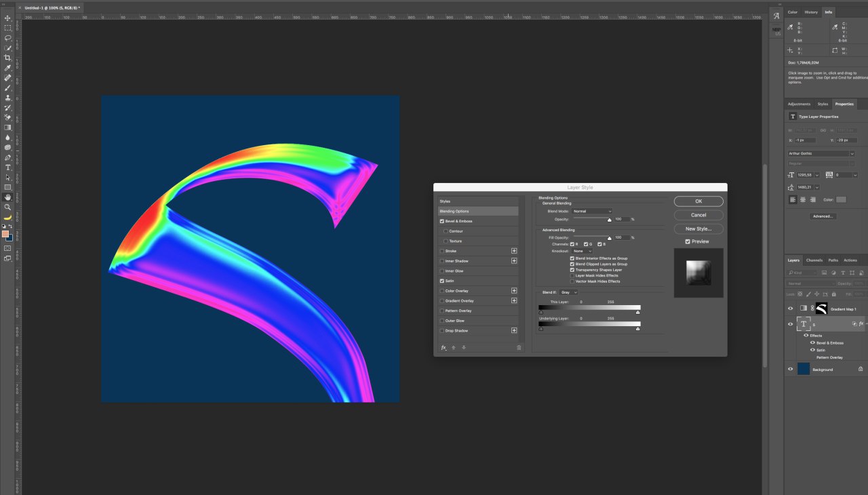Viewport: 868px width, 495px height.
Task: Select the Path Selection tool
Action: coord(8,177)
